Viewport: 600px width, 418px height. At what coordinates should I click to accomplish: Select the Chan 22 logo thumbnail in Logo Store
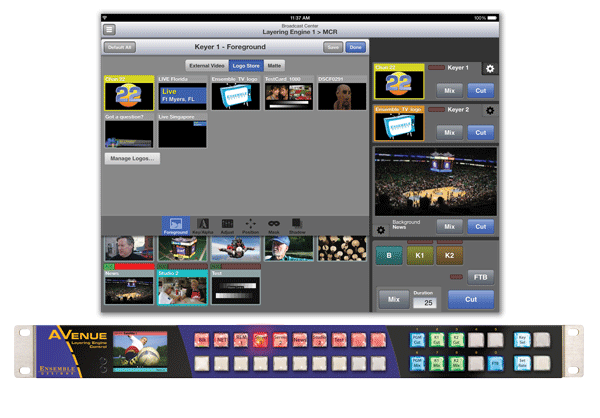coord(129,93)
